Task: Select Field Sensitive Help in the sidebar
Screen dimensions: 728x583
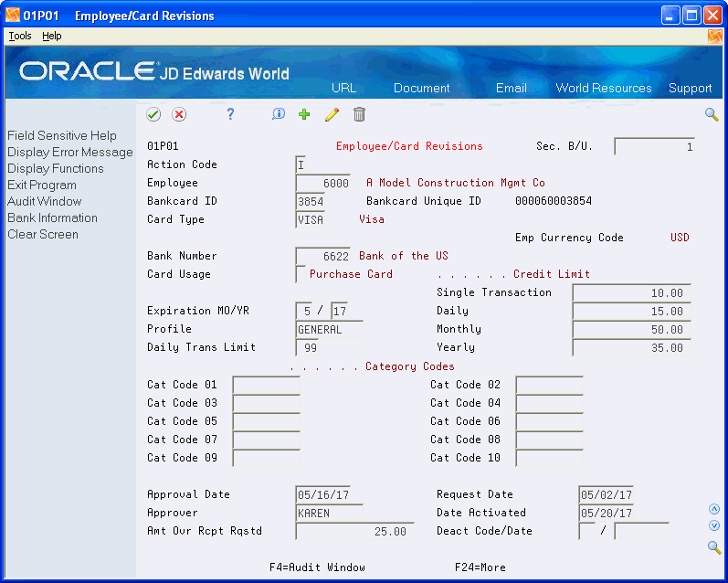Action: click(62, 135)
